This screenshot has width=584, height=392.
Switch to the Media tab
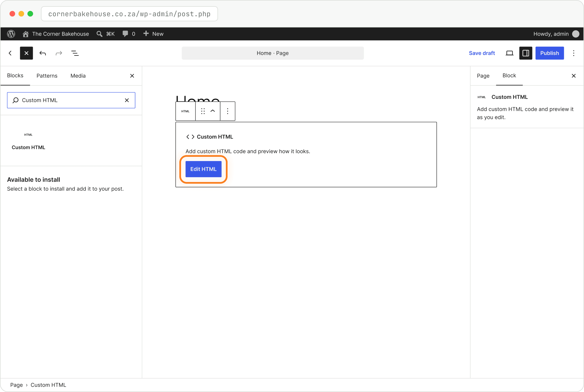coord(78,76)
